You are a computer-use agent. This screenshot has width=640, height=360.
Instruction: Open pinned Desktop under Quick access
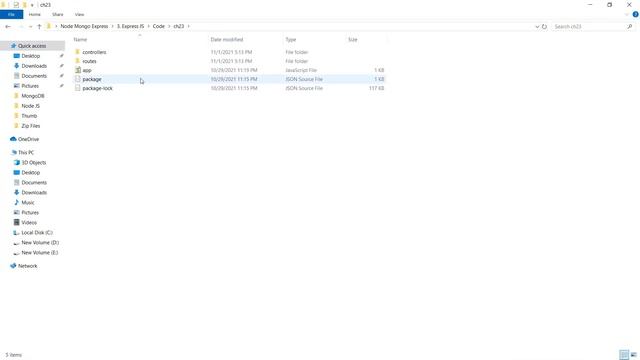(31, 56)
